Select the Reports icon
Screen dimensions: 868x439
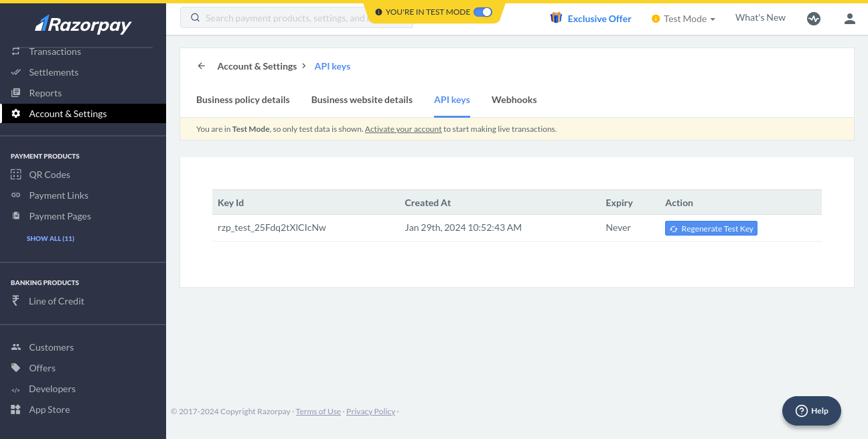(x=15, y=92)
